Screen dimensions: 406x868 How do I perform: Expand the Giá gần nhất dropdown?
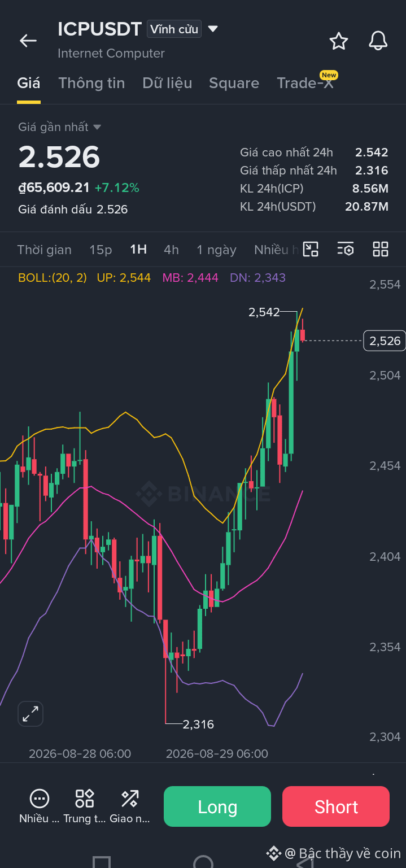(x=59, y=127)
